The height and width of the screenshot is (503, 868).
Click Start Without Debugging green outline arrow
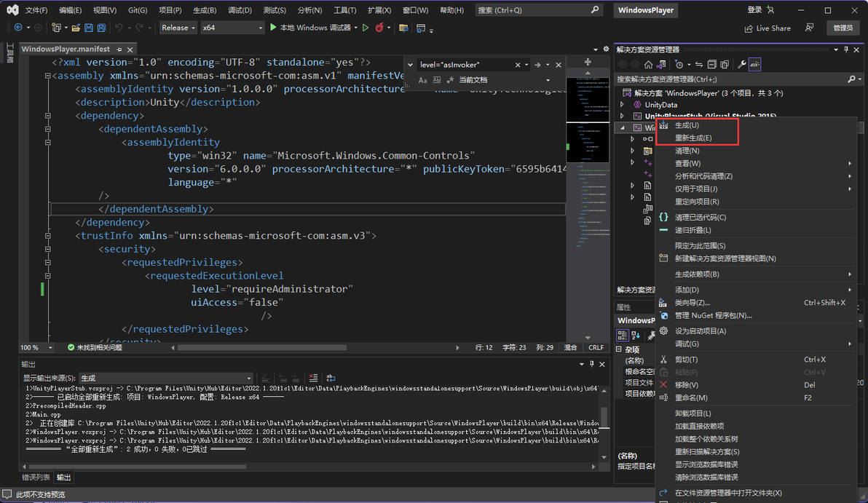pos(366,28)
